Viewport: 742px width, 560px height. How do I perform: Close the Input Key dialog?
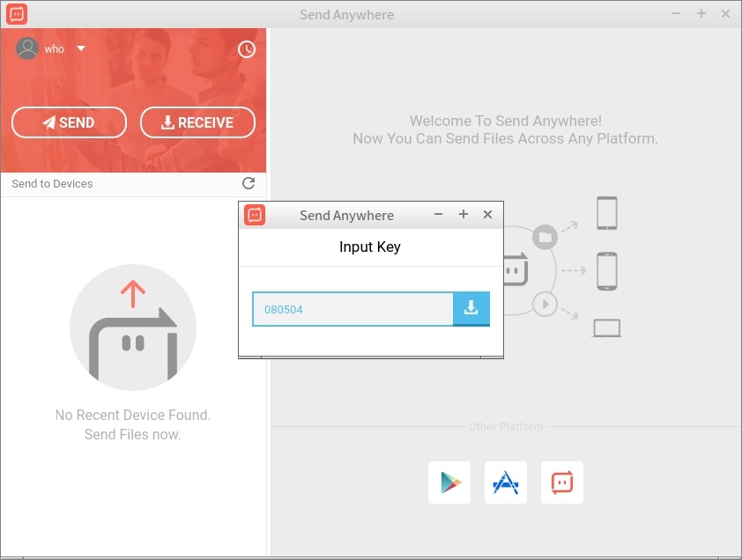[487, 215]
